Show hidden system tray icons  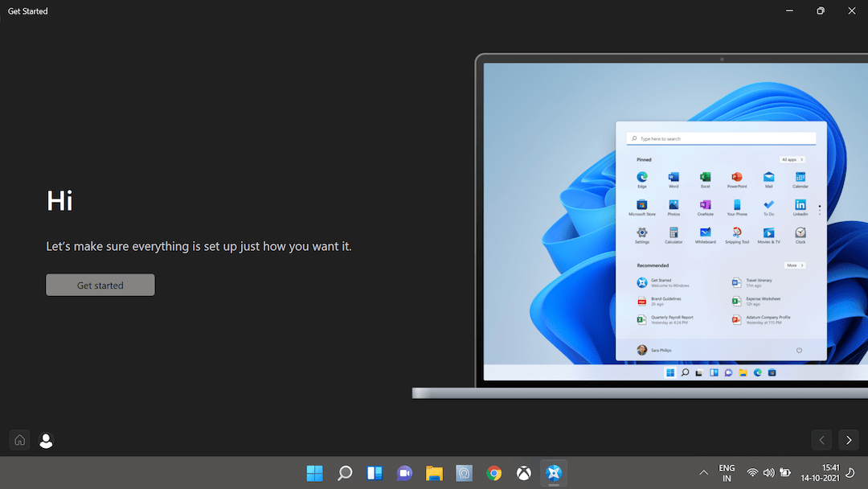pos(703,473)
